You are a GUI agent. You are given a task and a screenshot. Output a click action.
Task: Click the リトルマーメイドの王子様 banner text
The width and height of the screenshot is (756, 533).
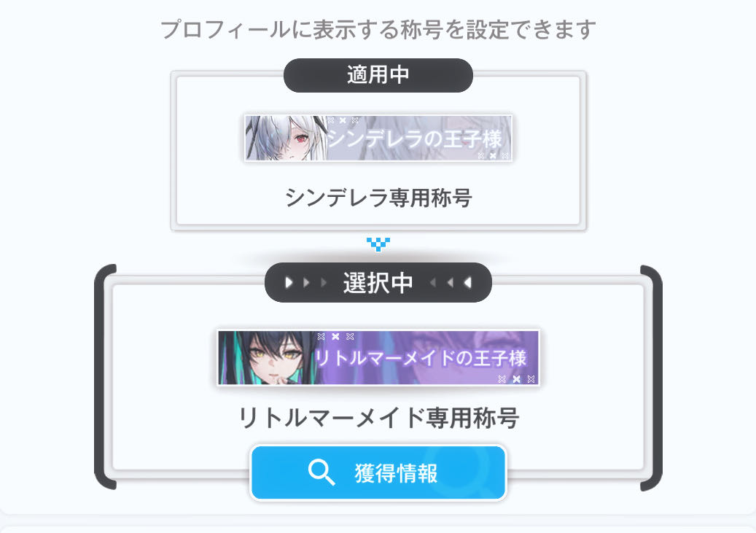pyautogui.click(x=421, y=358)
